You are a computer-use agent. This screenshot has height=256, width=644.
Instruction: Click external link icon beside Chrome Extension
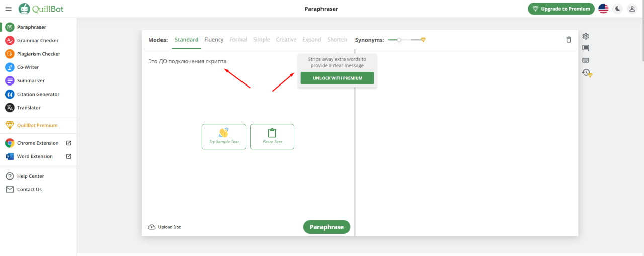[69, 143]
